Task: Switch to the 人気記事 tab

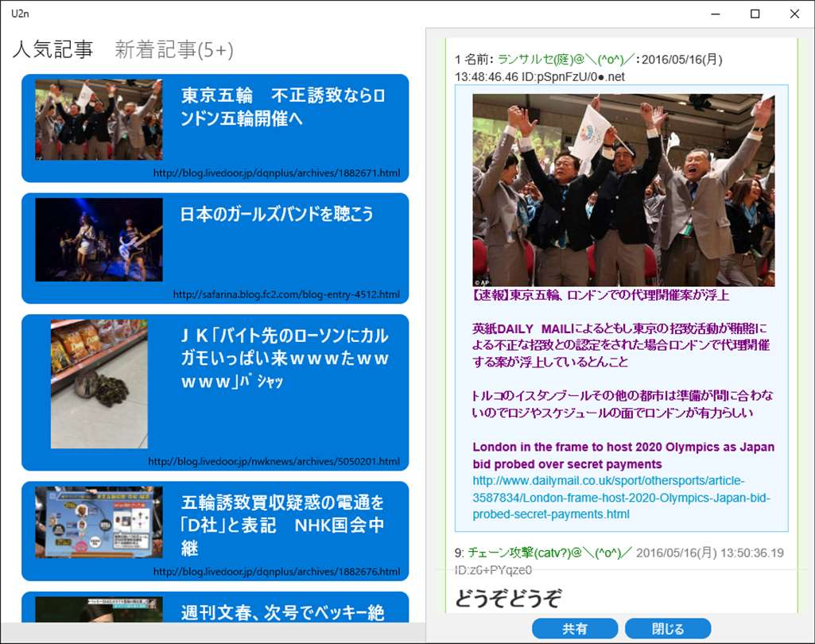Action: (x=53, y=49)
